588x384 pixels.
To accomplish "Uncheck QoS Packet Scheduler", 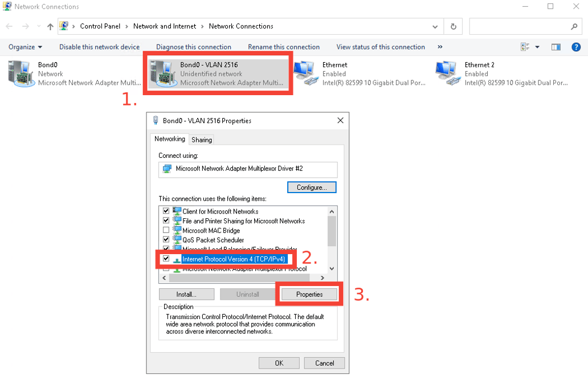I will 166,240.
